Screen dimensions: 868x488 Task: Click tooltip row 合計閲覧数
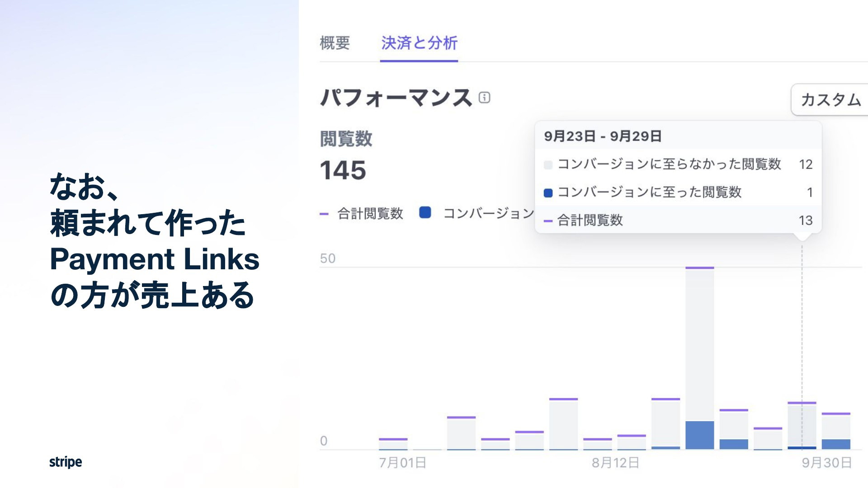(x=678, y=220)
